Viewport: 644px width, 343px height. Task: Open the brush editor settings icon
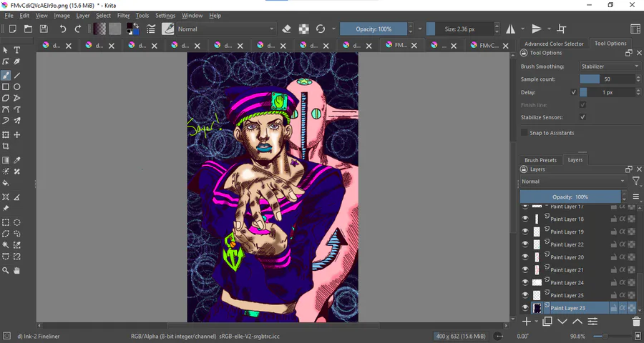click(151, 29)
